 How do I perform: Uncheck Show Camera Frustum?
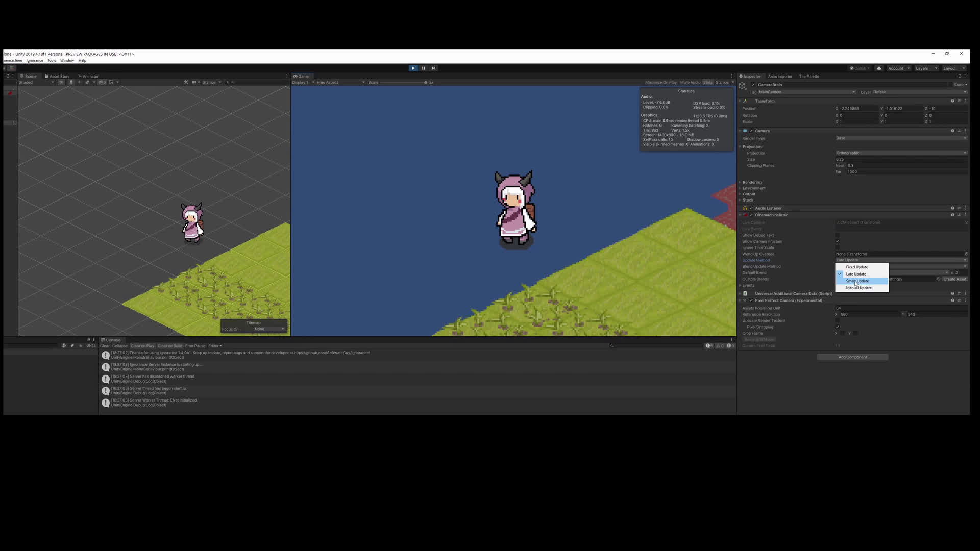[x=837, y=241]
